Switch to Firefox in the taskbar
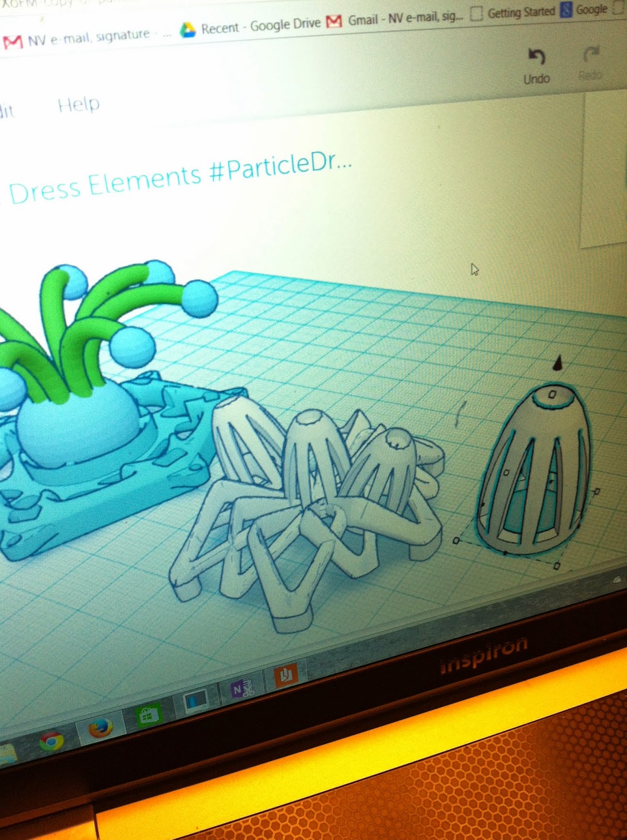 (x=100, y=727)
